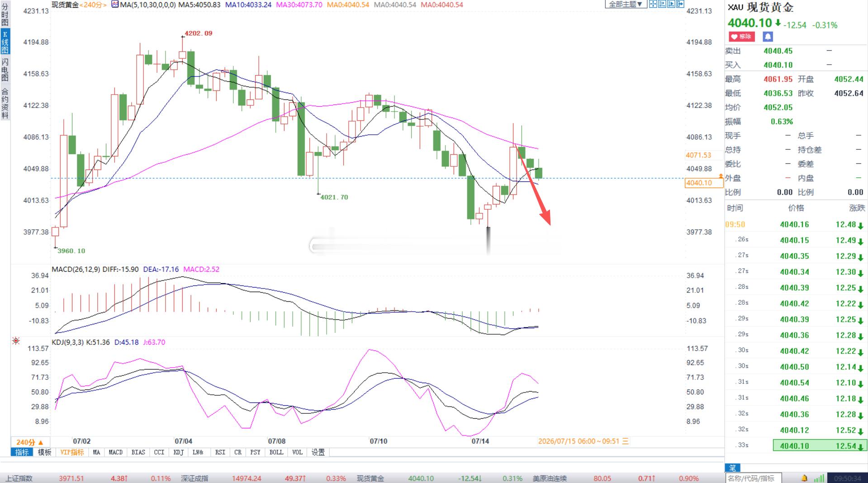
Task: Open the 240分 period selector next to chart title
Action: (x=94, y=5)
